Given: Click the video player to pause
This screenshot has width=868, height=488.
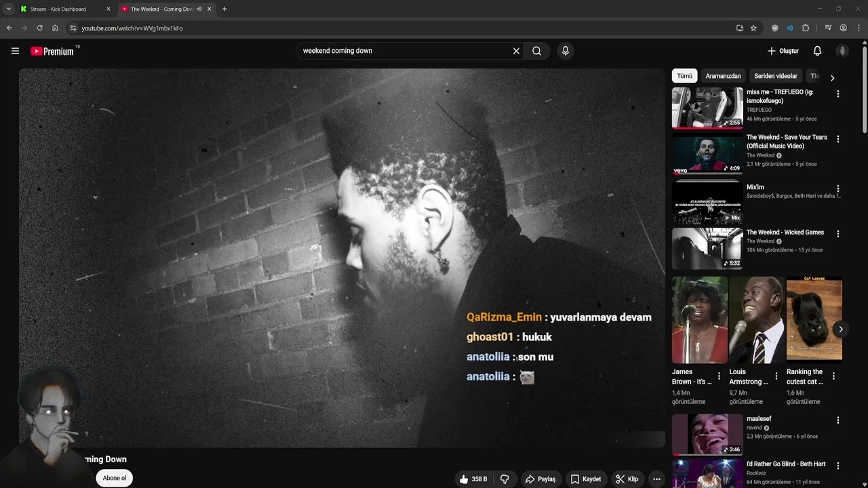Looking at the screenshot, I should pyautogui.click(x=342, y=258).
